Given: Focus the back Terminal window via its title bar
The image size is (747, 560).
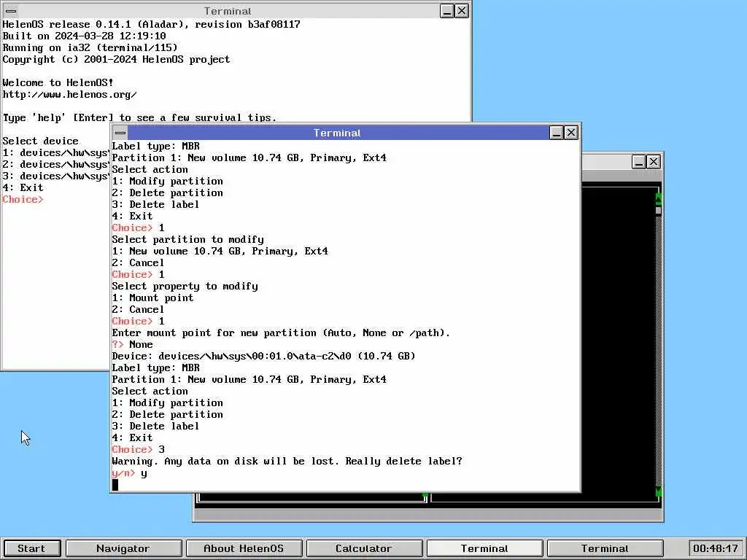Looking at the screenshot, I should coord(228,11).
